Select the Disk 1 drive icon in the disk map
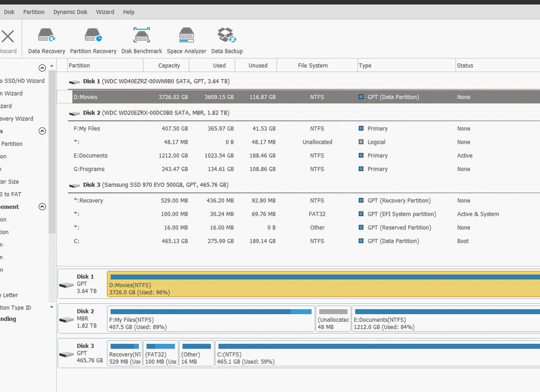 tap(66, 285)
